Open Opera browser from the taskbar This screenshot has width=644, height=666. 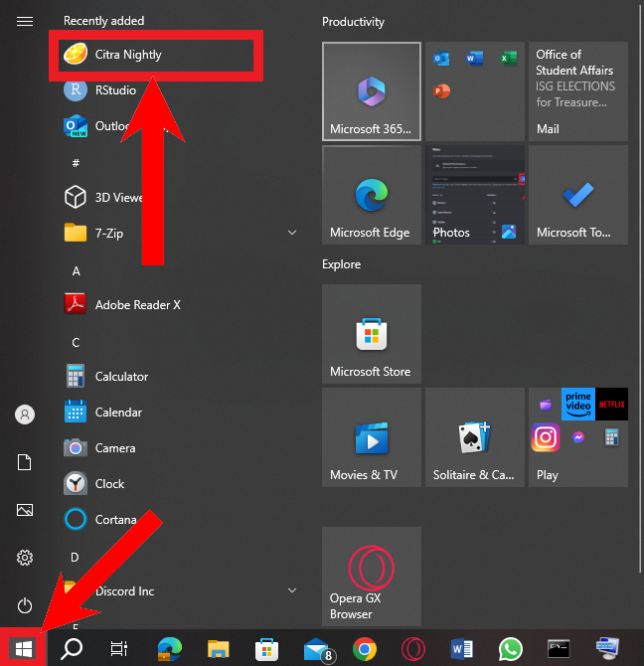(413, 648)
